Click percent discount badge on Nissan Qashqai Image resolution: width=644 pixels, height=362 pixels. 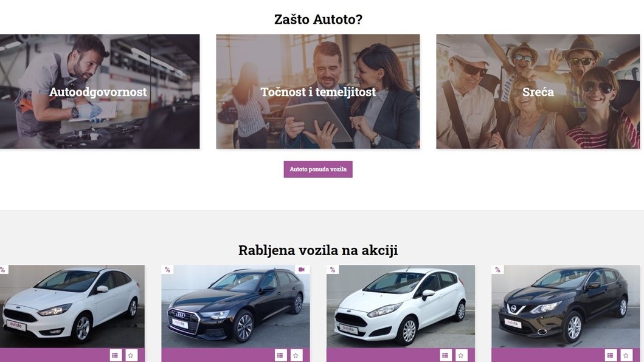pos(498,270)
